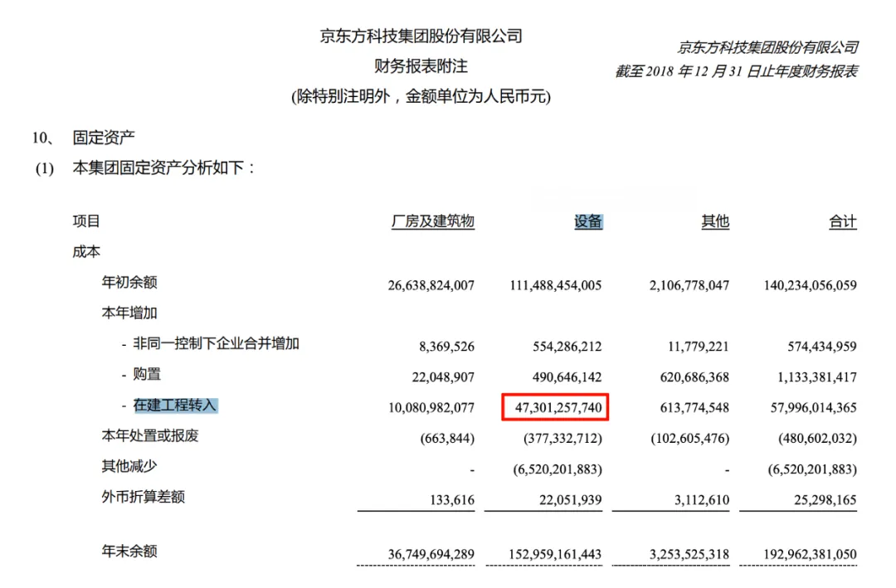896x588 pixels.
Task: Select the value 133,616
Action: click(452, 500)
